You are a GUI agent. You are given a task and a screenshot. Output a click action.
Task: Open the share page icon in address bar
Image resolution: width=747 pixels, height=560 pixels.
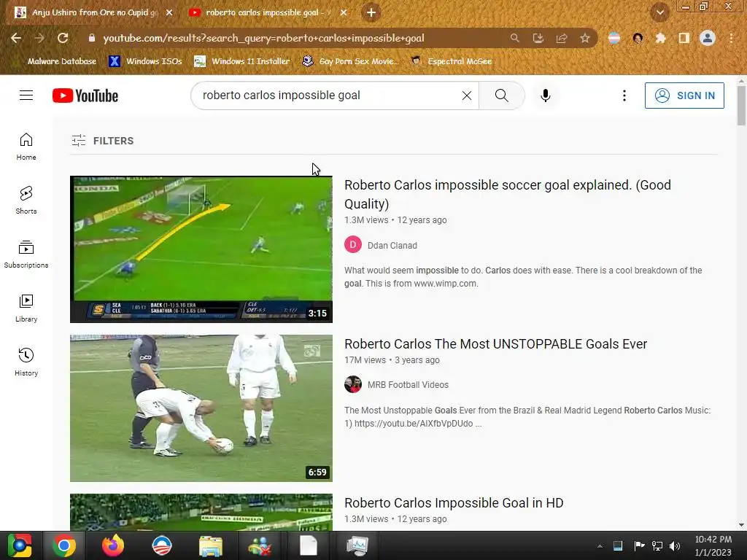(561, 38)
